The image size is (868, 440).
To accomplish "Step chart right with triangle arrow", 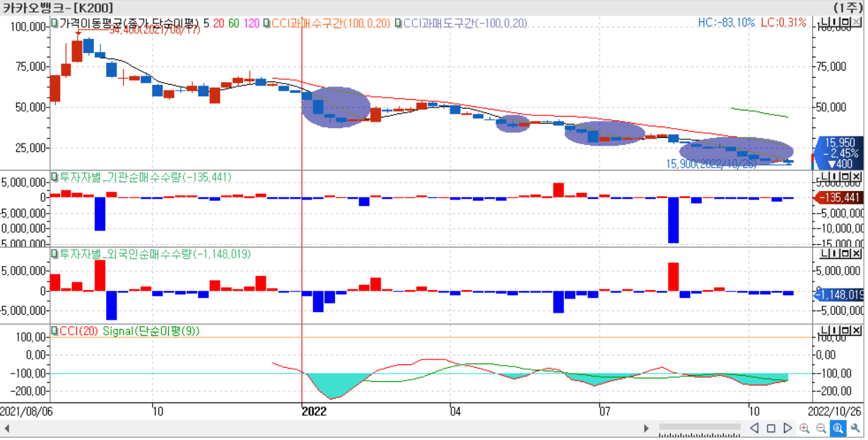I will pyautogui.click(x=787, y=429).
